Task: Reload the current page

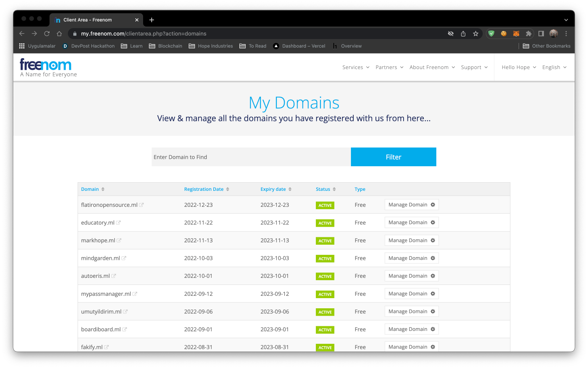Action: pyautogui.click(x=47, y=34)
